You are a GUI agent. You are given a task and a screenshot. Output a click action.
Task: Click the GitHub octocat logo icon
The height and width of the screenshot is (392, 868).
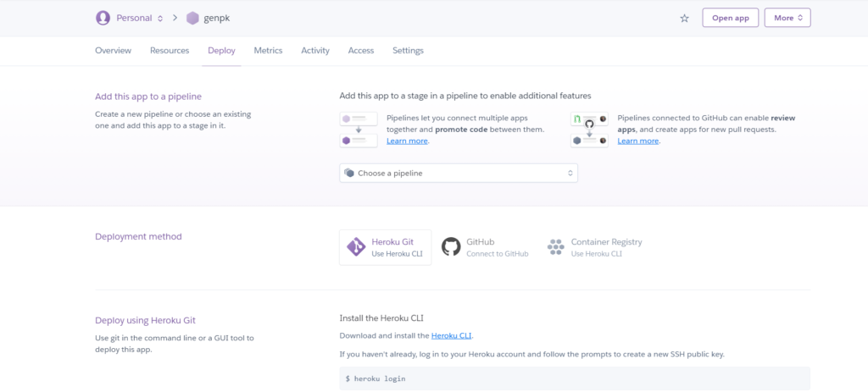451,246
